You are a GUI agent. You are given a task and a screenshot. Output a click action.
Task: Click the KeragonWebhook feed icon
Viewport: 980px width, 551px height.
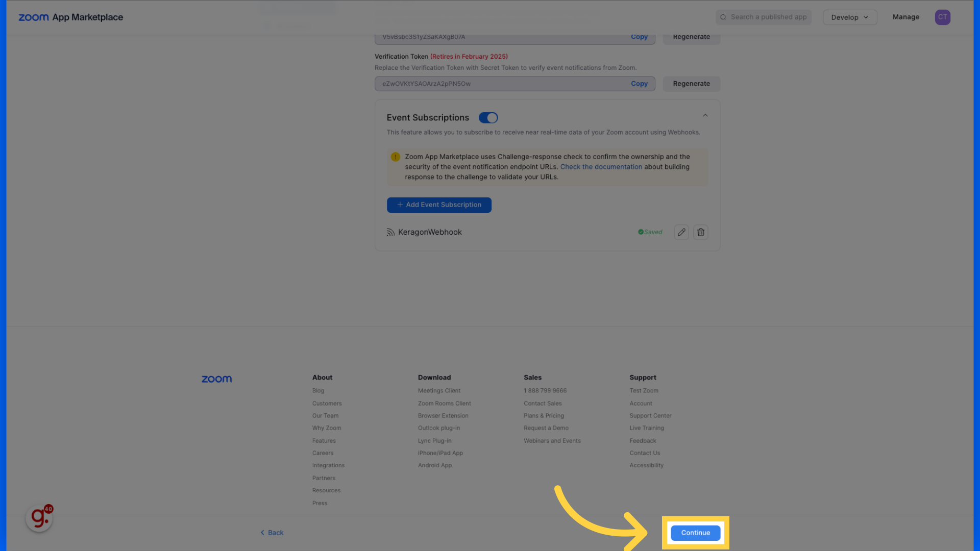(390, 232)
